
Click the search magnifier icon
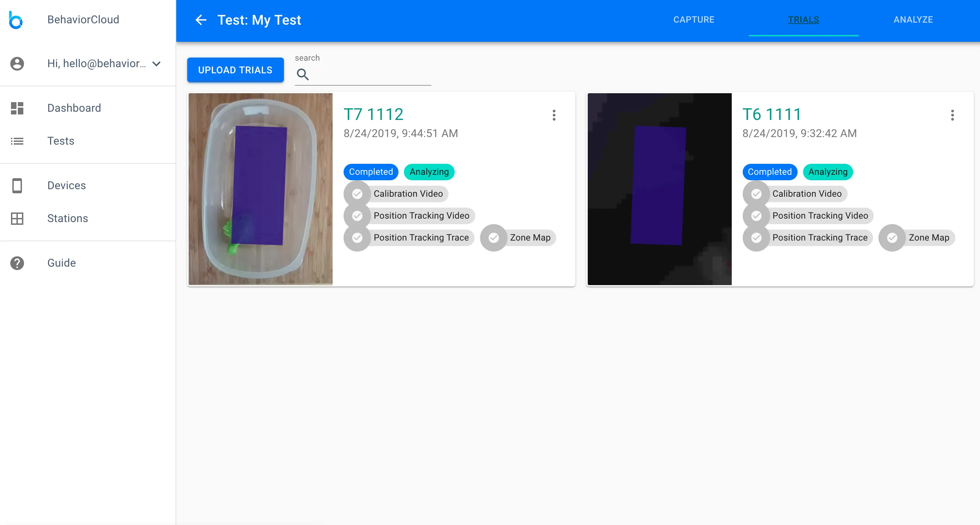[x=303, y=74]
